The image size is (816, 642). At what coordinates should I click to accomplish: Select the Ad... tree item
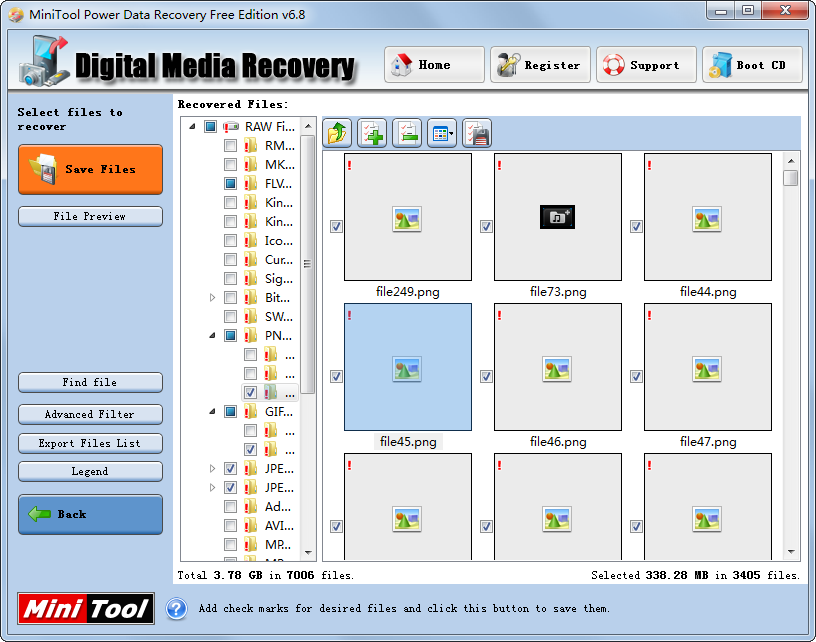[x=278, y=507]
